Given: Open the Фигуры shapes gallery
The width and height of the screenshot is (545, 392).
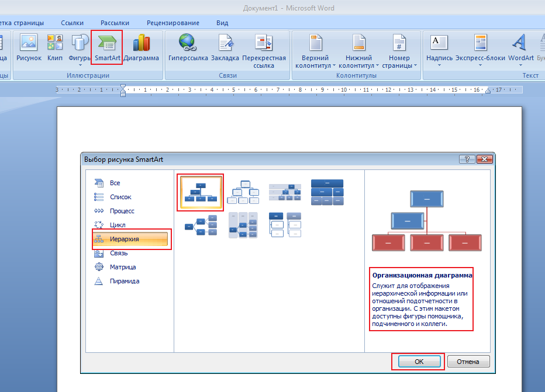Looking at the screenshot, I should [80, 49].
